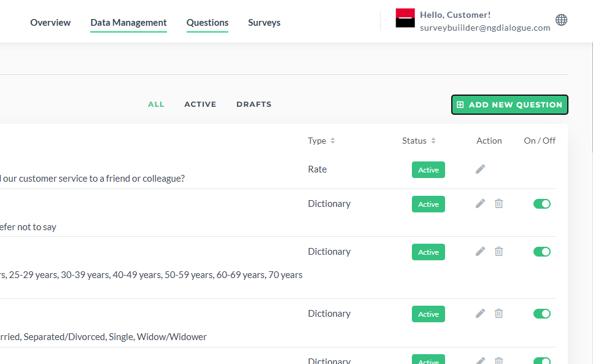This screenshot has width=593, height=364.
Task: Go to the Overview page
Action: point(50,23)
